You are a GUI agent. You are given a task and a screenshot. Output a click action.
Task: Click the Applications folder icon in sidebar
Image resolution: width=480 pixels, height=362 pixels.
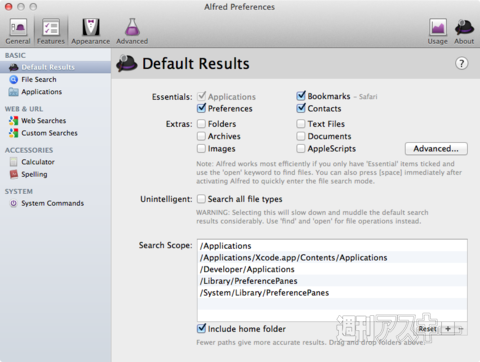tap(14, 92)
